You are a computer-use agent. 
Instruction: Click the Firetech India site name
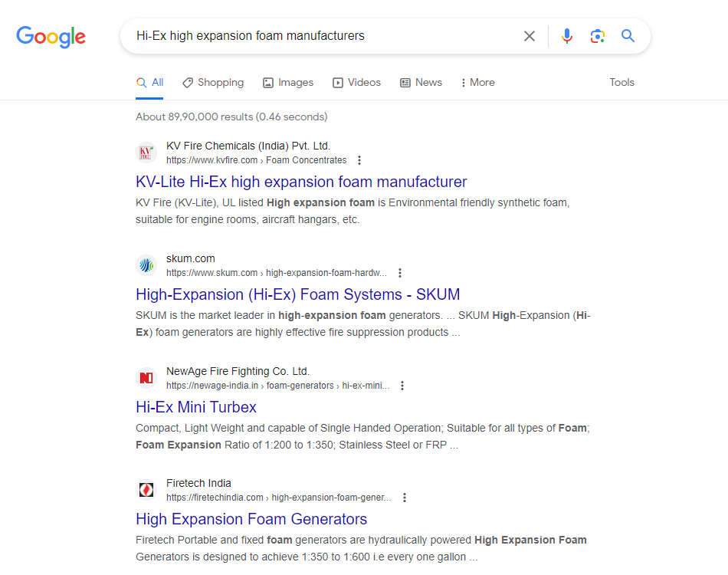[x=198, y=484]
